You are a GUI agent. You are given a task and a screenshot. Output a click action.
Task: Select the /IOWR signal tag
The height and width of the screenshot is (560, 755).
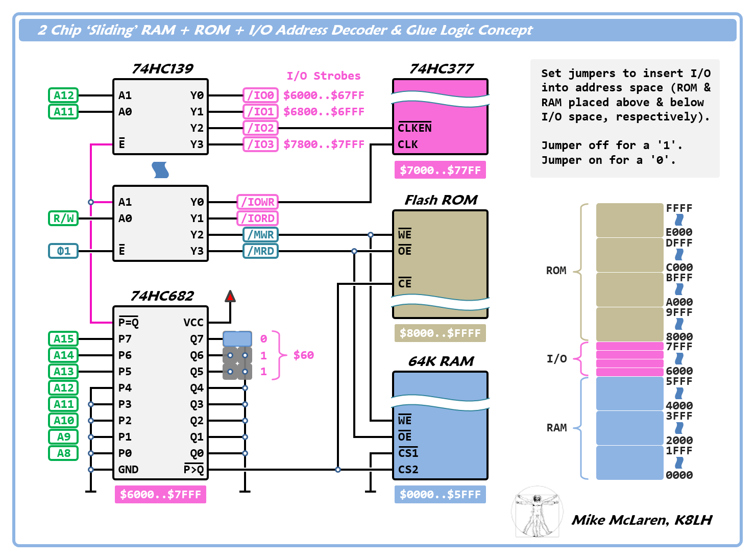[x=257, y=202]
